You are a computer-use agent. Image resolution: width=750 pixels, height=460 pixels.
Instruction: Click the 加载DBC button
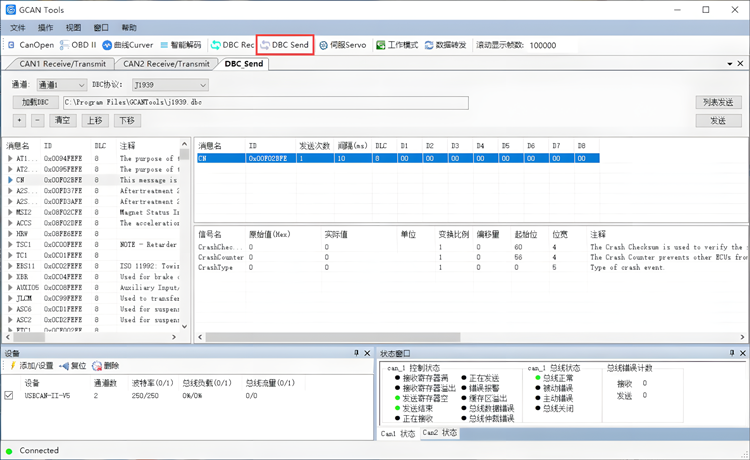(34, 102)
